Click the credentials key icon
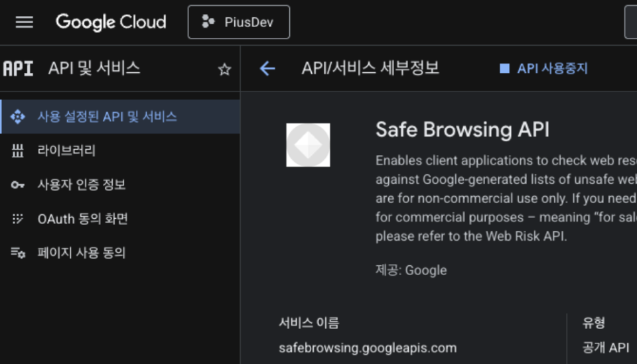The image size is (637, 364). point(17,185)
